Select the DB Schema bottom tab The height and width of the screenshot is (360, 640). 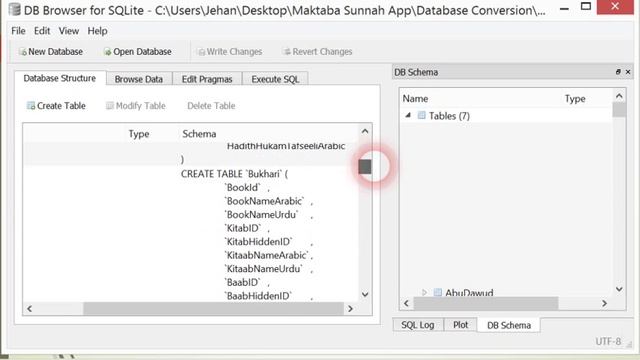point(509,325)
